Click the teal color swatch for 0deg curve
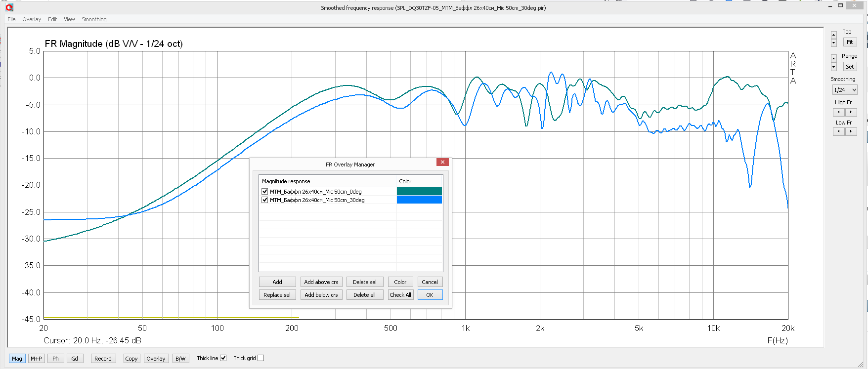 tap(419, 191)
